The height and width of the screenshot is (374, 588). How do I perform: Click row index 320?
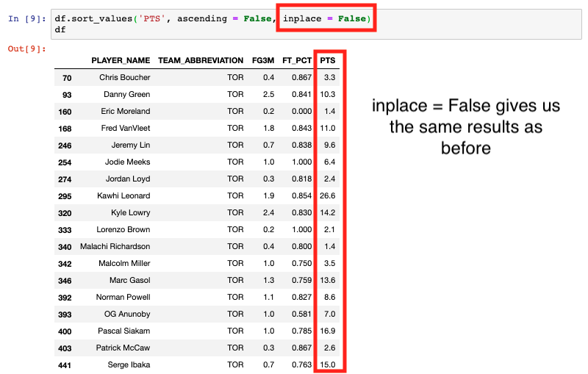click(x=65, y=213)
